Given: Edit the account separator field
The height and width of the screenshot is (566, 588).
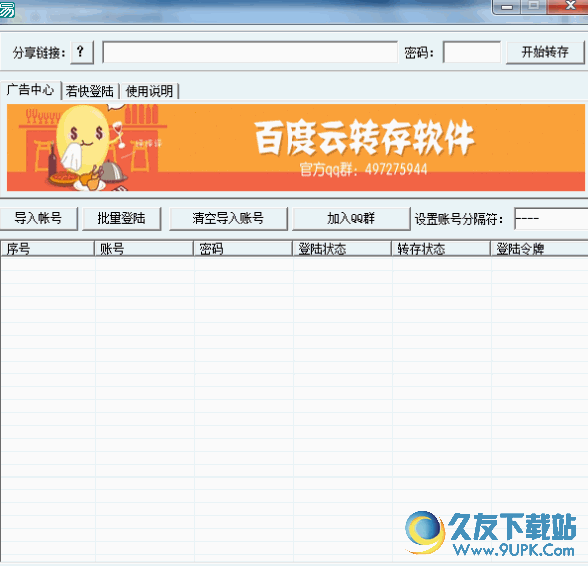Looking at the screenshot, I should pos(551,218).
